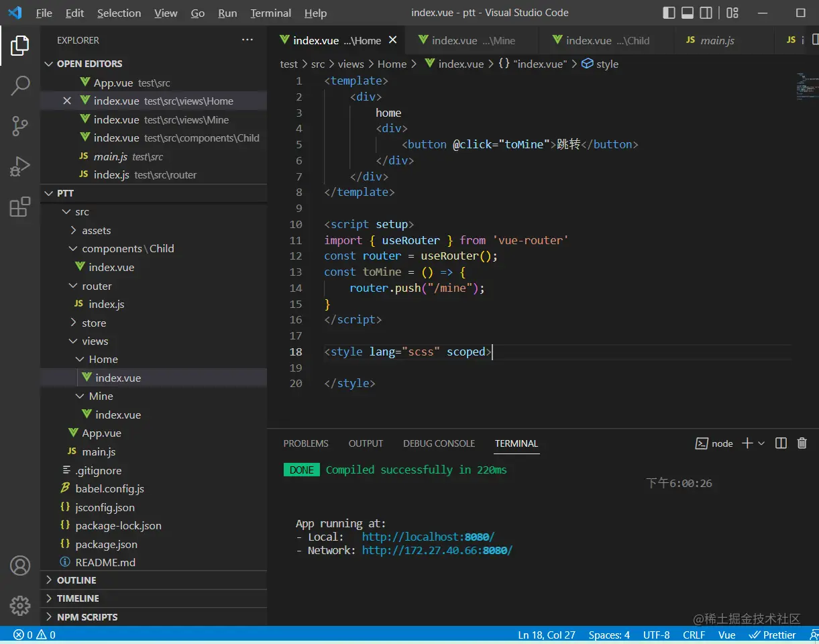Open the Terminal menu
Viewport: 819px width, 644px height.
[x=270, y=13]
